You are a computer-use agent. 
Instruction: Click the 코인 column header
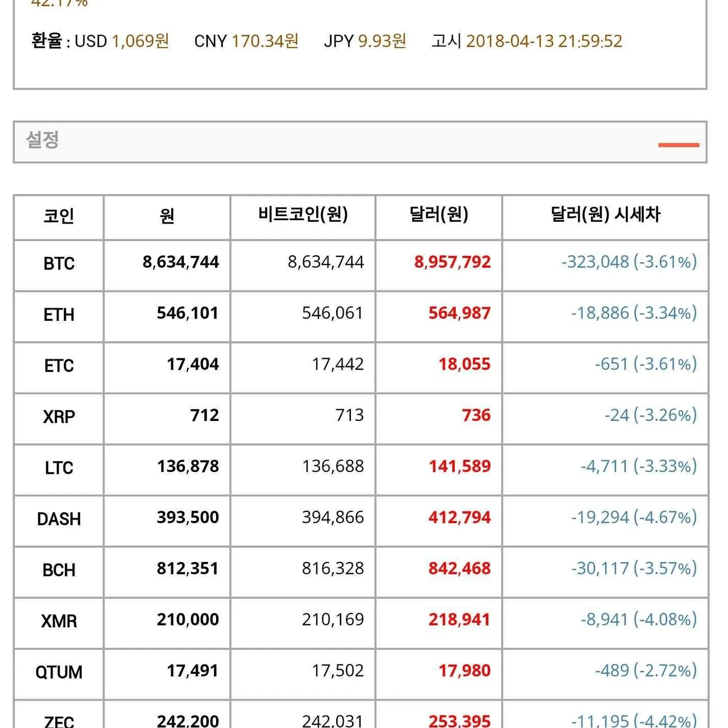point(59,216)
